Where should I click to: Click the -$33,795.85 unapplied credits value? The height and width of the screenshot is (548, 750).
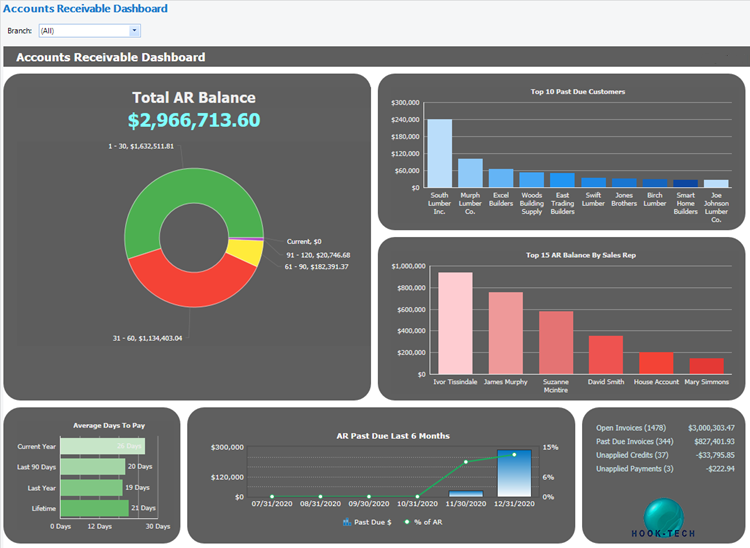click(715, 455)
